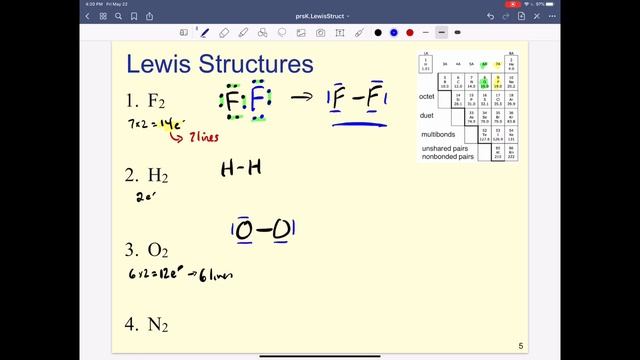Viewport: 640px width, 360px height.
Task: Select the thickest stroke width
Action: tap(458, 32)
